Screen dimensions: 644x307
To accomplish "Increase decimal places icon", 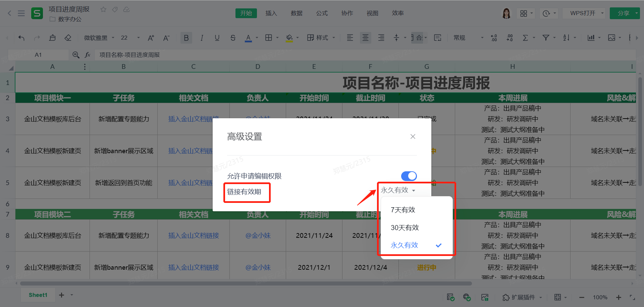I will tap(494, 38).
